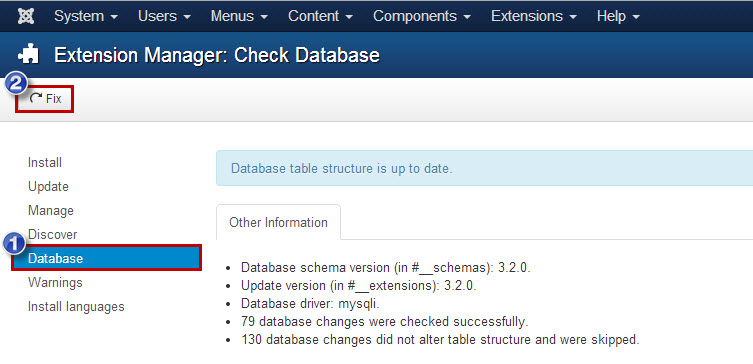Click the Joomla logo icon
The height and width of the screenshot is (364, 753).
[25, 16]
